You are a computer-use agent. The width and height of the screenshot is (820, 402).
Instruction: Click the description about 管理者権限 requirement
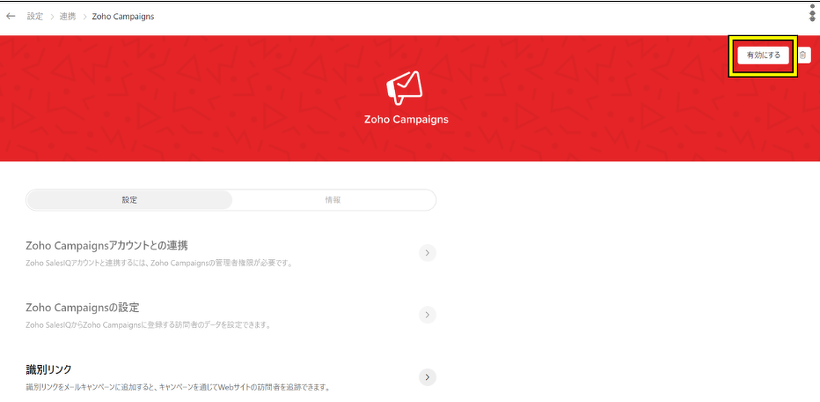(x=158, y=263)
